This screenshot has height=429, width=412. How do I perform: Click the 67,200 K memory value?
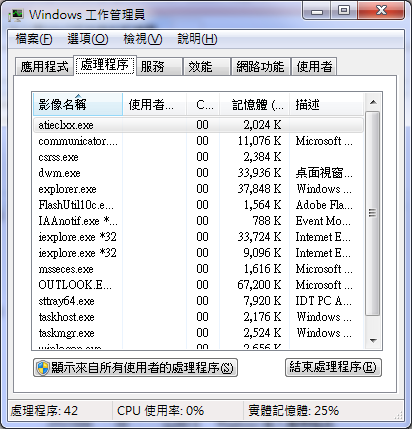point(259,285)
